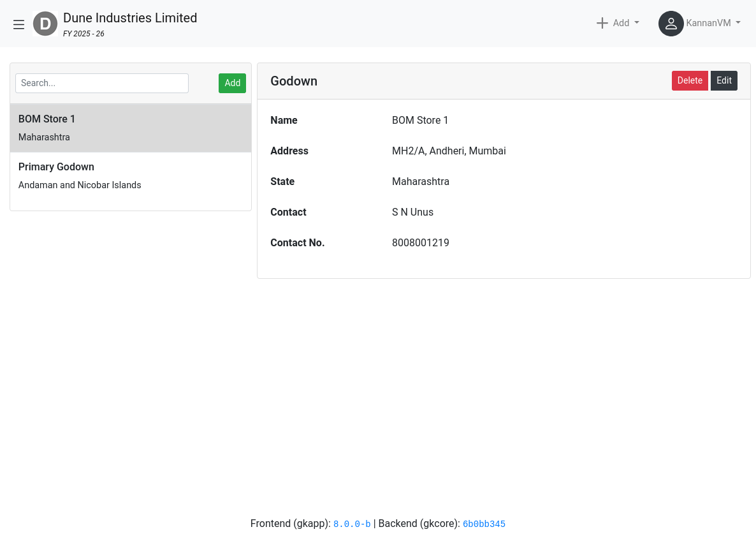Viewport: 756px width, 534px height.
Task: Click the BOM Store 1 name value
Action: pos(420,120)
